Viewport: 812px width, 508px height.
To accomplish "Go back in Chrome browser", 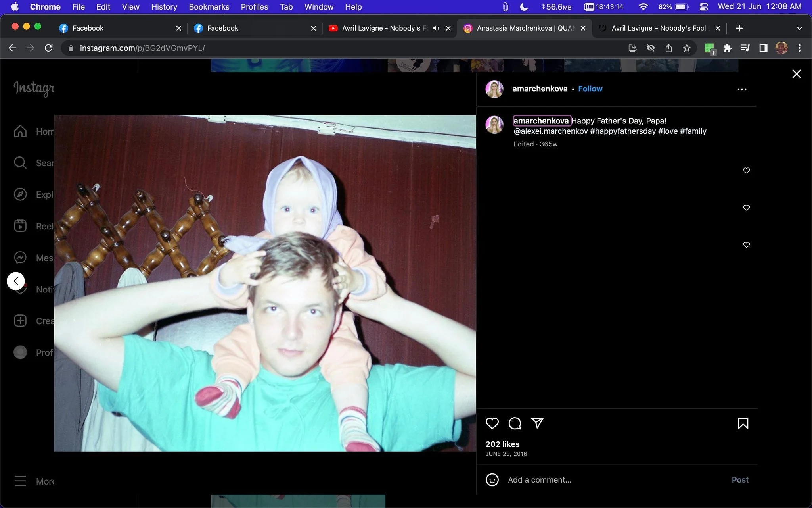I will tap(12, 48).
